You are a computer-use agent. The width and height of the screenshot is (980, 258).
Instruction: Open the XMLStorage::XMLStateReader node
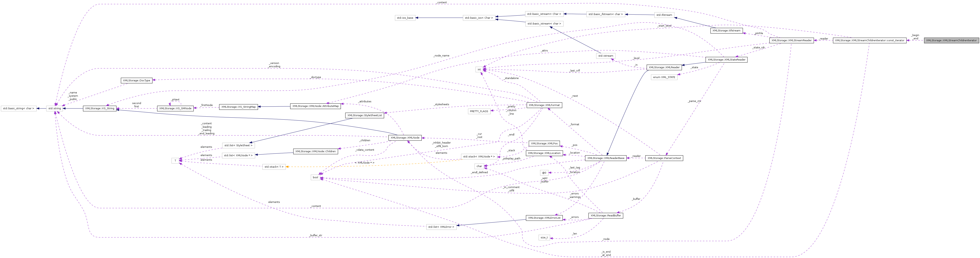(727, 60)
